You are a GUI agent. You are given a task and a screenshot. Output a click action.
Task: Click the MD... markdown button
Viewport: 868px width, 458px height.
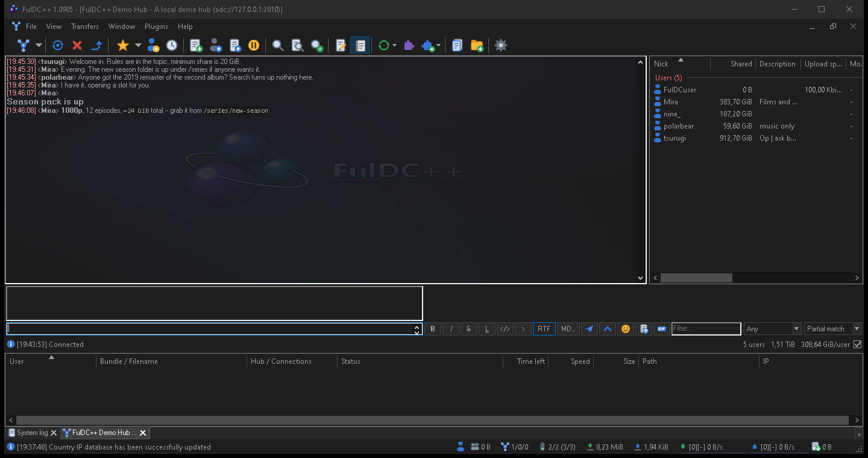tap(568, 329)
